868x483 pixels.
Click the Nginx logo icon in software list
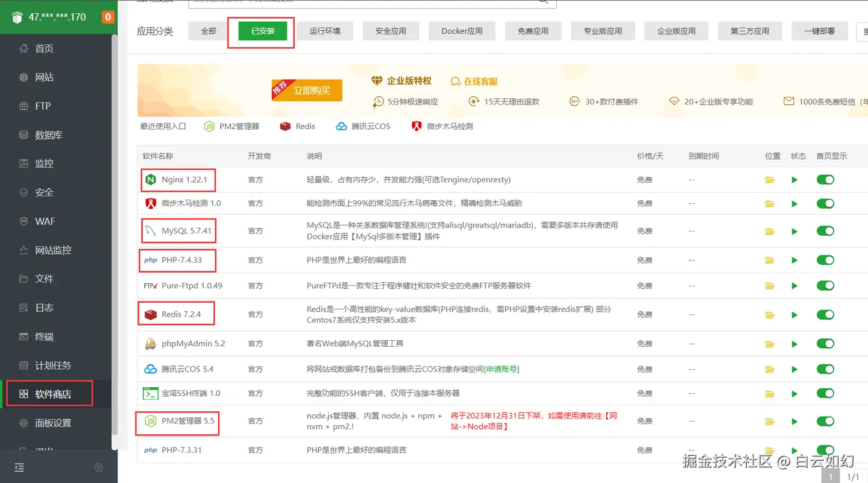click(150, 180)
